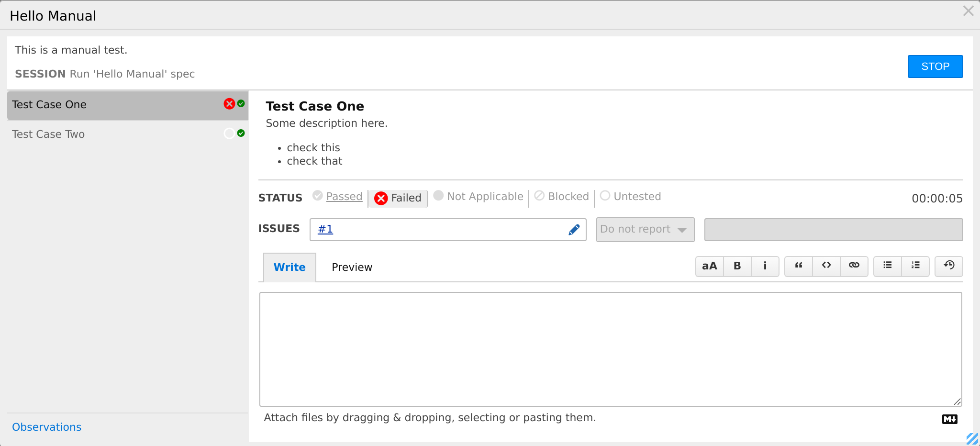This screenshot has height=446, width=980.
Task: Click the STOP button
Action: pos(935,67)
